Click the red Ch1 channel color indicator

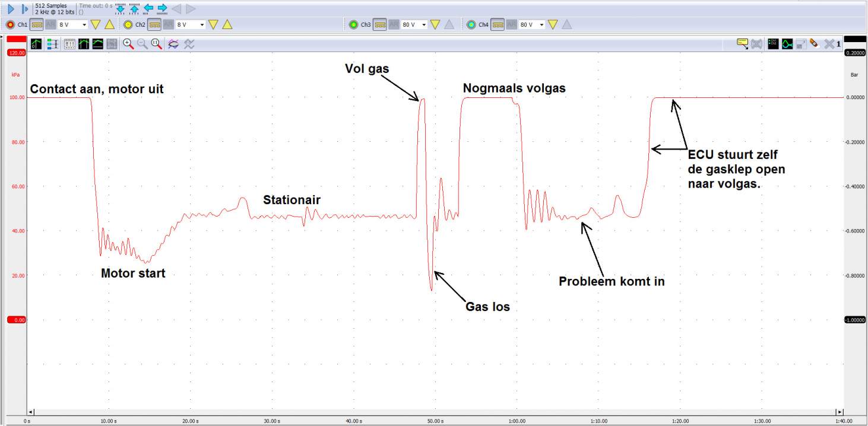[10, 24]
